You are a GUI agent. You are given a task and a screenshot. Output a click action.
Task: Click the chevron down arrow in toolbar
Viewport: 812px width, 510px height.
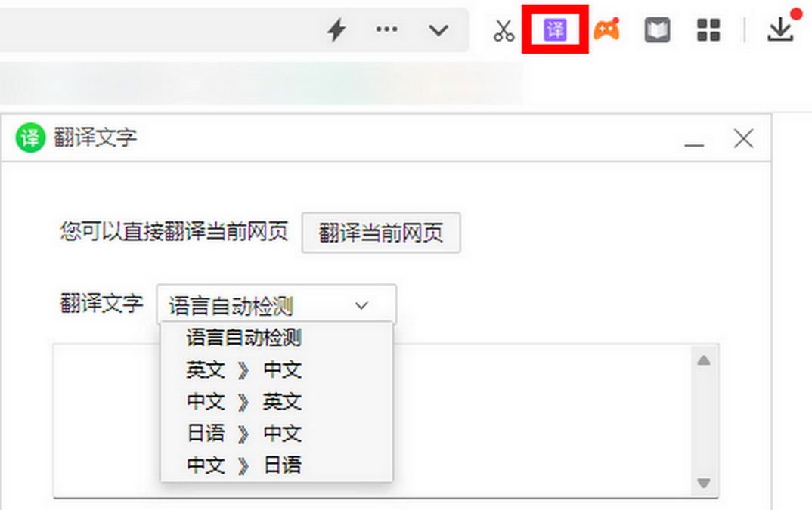437,32
